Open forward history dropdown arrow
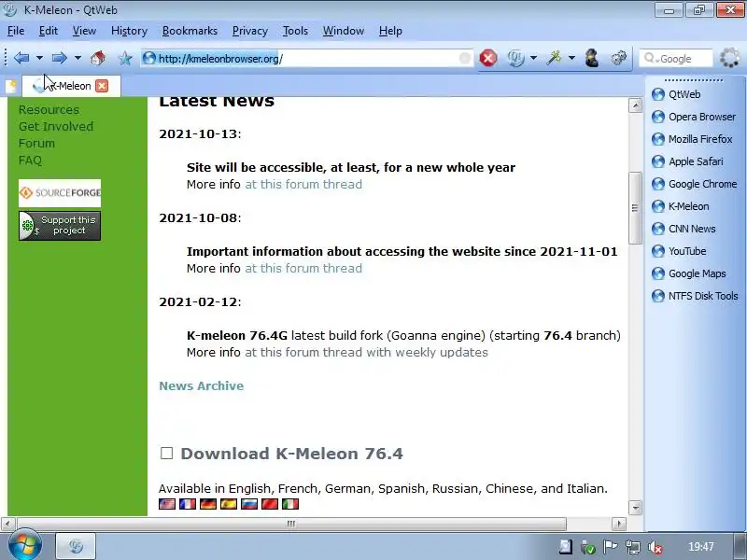The image size is (747, 560). point(78,58)
